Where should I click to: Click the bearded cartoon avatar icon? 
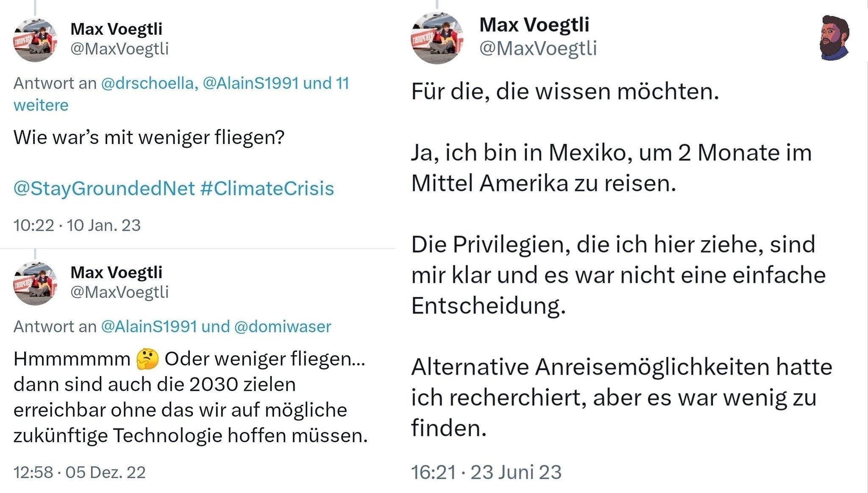point(834,37)
